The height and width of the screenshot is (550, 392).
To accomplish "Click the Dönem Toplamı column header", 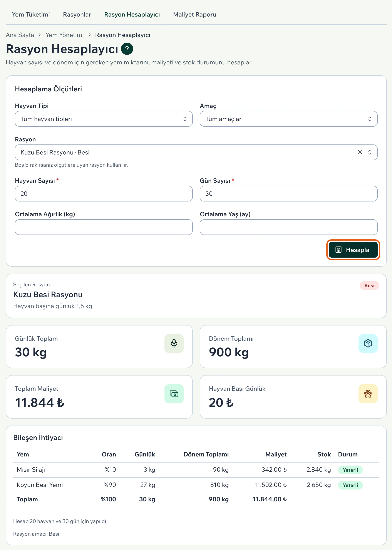I will pos(206,454).
